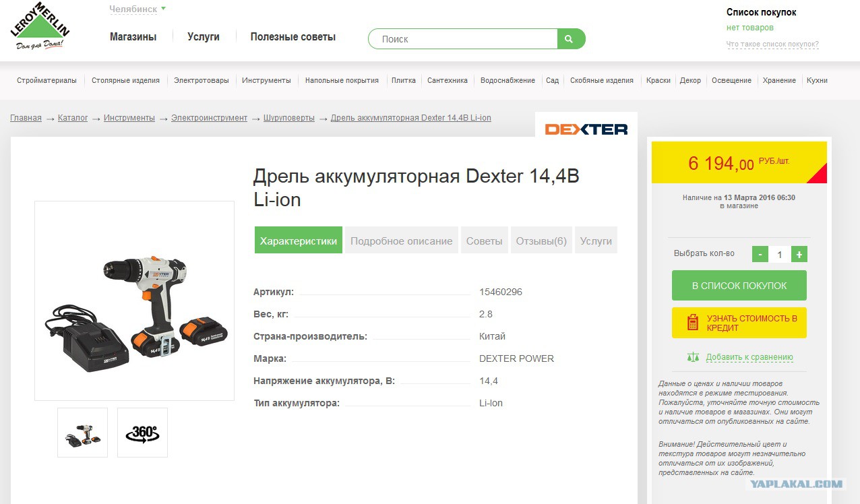This screenshot has width=860, height=504.
Task: Click the Dexter brand logo
Action: coord(586,129)
